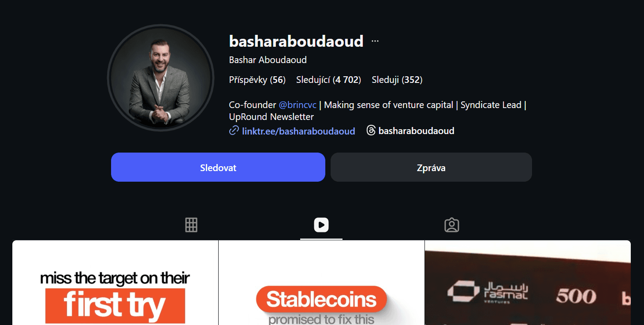Open the 'first try' reel thumbnail
This screenshot has width=644, height=325.
point(115,283)
